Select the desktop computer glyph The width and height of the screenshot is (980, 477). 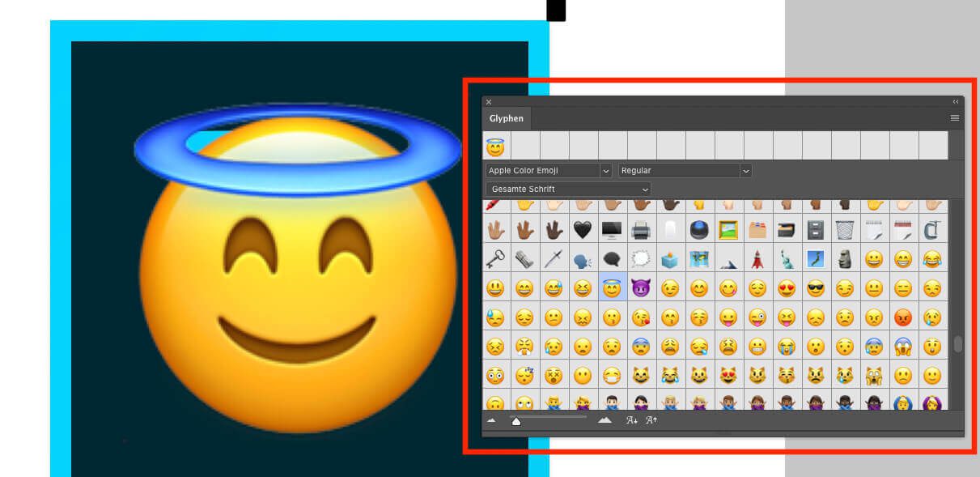coord(612,231)
